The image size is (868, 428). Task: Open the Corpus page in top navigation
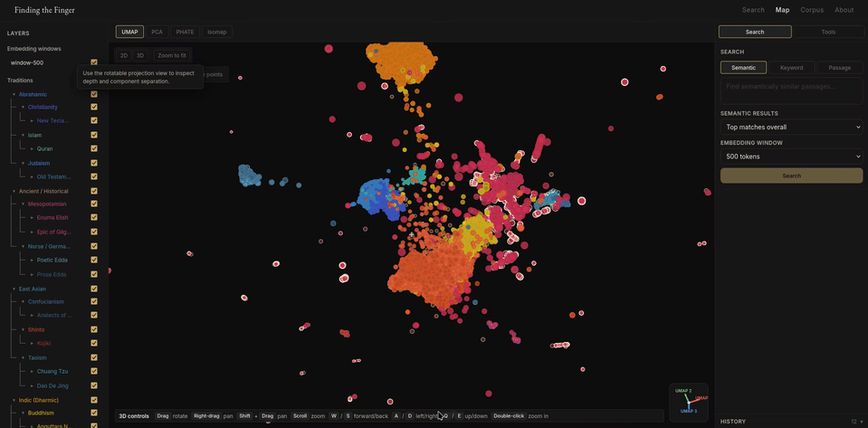point(812,10)
